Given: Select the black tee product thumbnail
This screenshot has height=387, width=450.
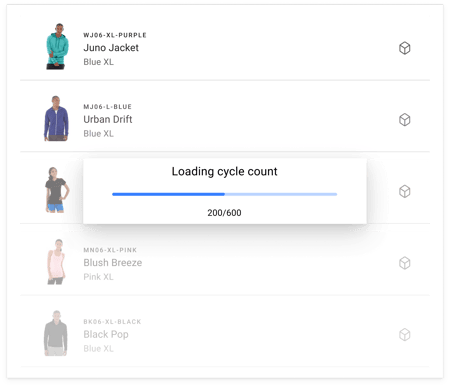Looking at the screenshot, I should 57,190.
